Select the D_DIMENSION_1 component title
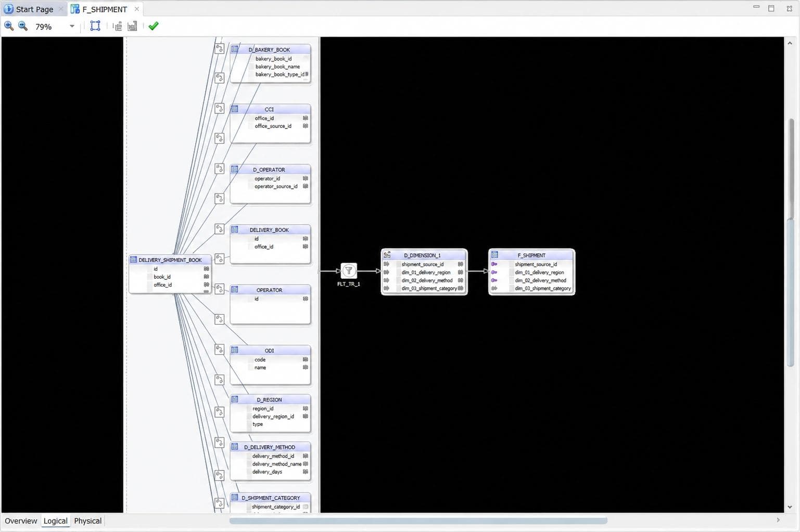Screen dimensions: 800x532 [x=422, y=255]
